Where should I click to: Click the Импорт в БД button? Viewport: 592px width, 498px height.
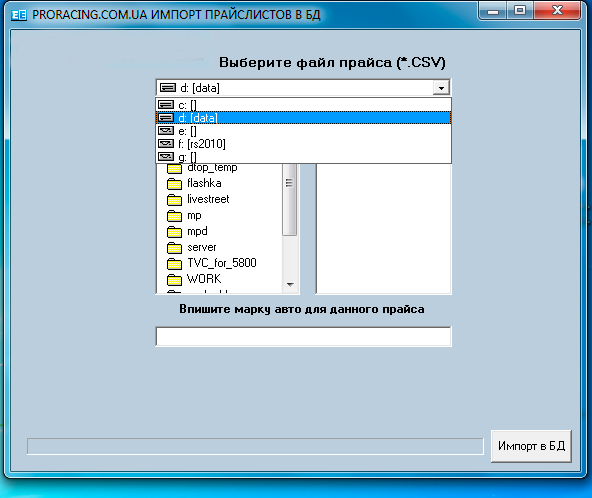click(531, 446)
